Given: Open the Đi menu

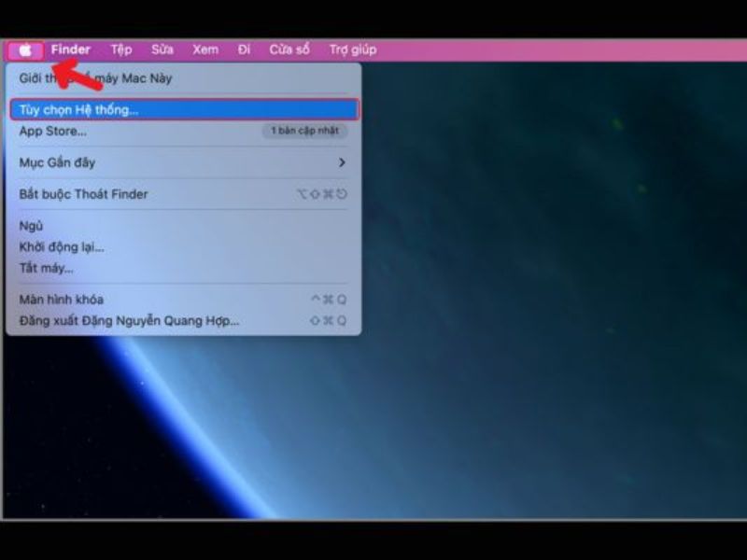Looking at the screenshot, I should [x=244, y=49].
